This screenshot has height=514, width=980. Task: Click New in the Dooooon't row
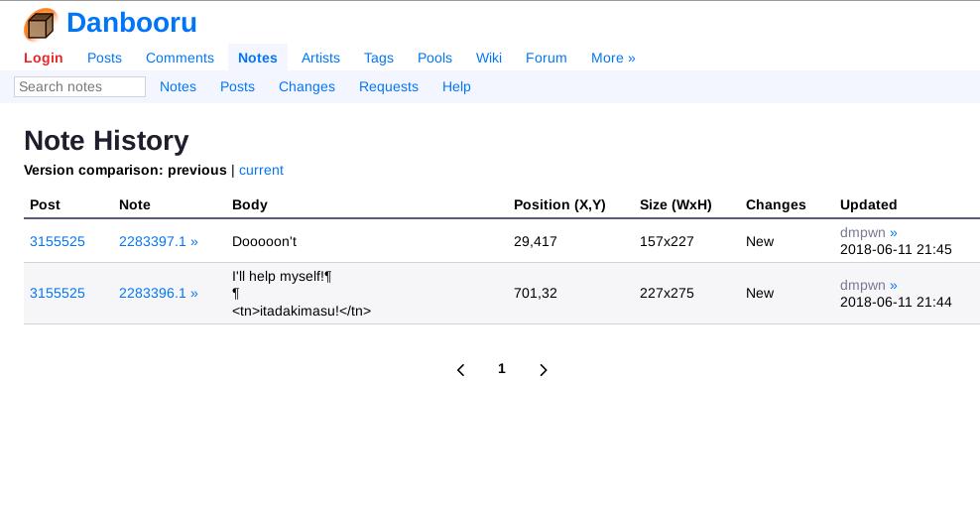tap(760, 241)
